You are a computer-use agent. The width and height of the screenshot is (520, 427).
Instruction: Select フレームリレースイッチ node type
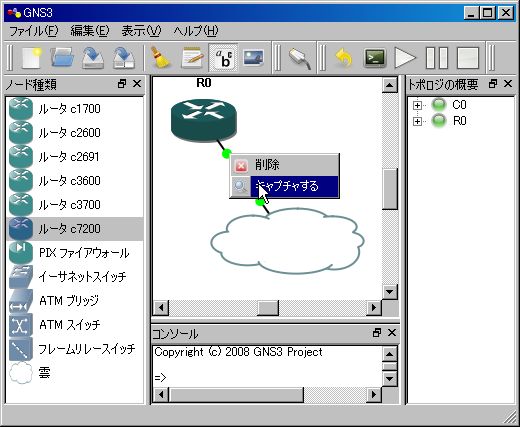(x=75, y=349)
